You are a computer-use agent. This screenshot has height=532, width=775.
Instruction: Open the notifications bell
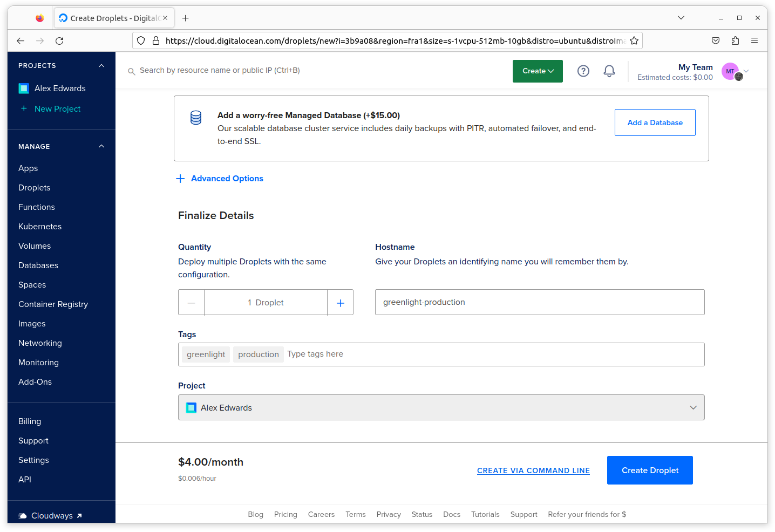tap(609, 71)
